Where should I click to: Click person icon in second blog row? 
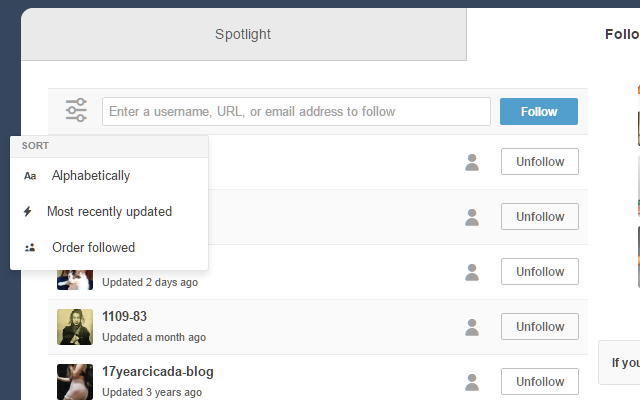(472, 218)
